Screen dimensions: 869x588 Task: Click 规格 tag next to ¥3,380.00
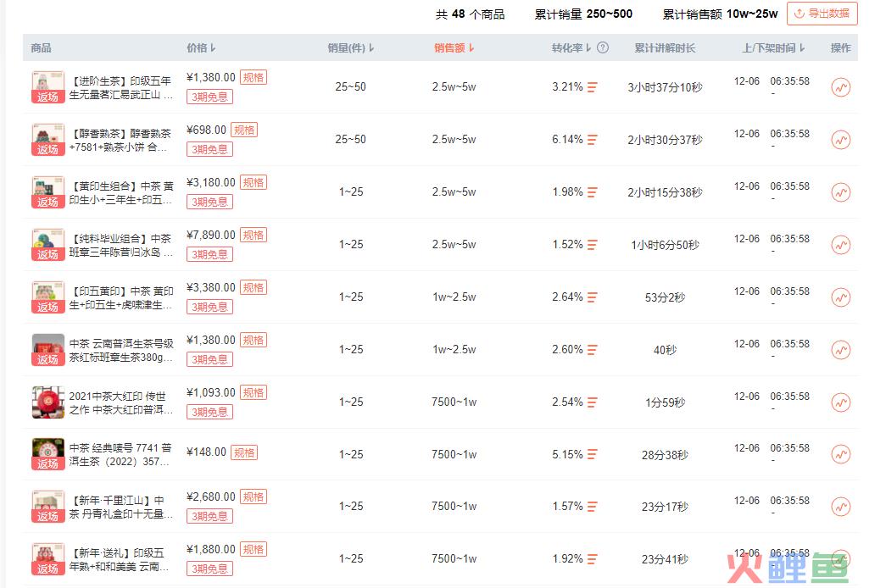[253, 288]
